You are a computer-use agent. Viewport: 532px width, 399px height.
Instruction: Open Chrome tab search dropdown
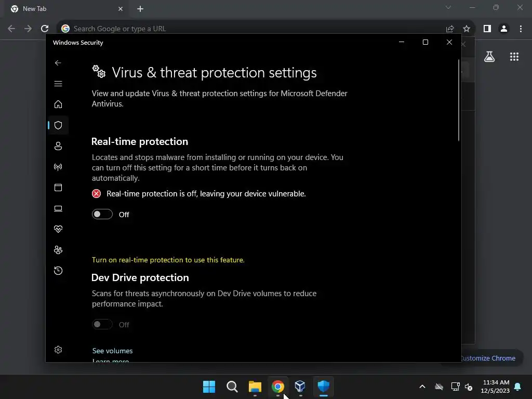448,7
